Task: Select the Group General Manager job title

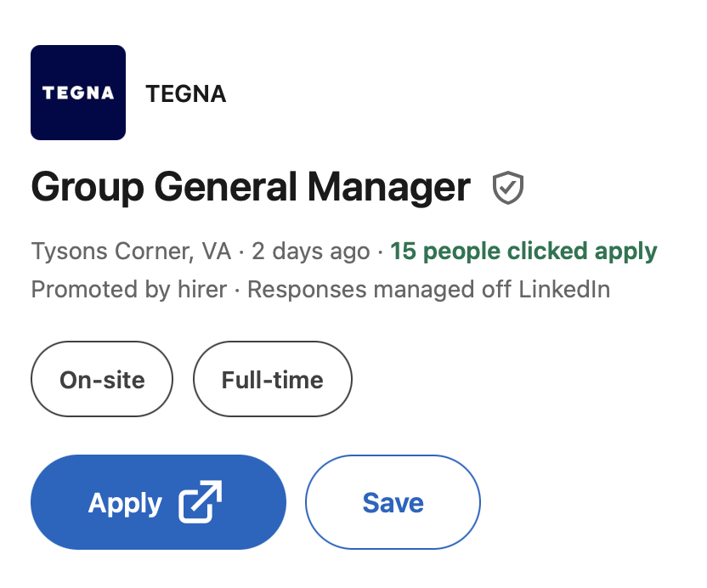Action: [251, 187]
